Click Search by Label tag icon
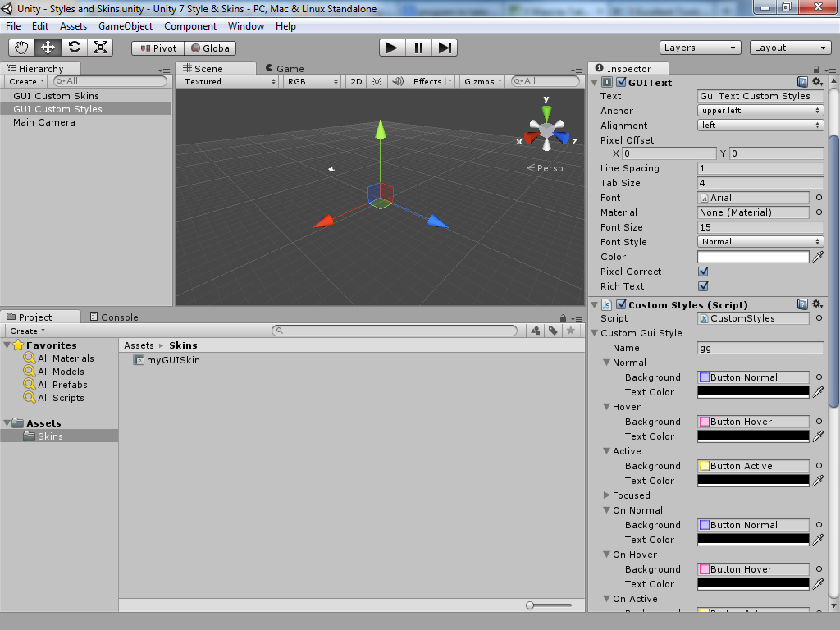Image resolution: width=840 pixels, height=630 pixels. point(553,331)
